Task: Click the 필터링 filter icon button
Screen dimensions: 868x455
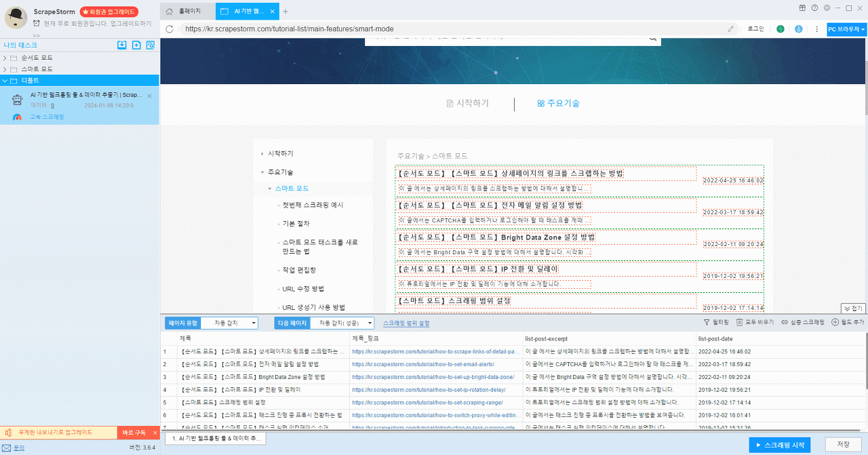Action: point(716,323)
